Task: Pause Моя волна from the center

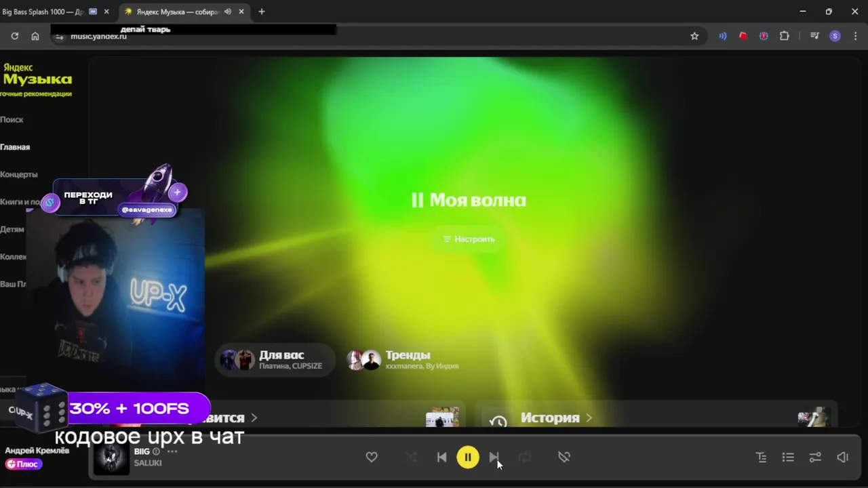Action: coord(468,200)
